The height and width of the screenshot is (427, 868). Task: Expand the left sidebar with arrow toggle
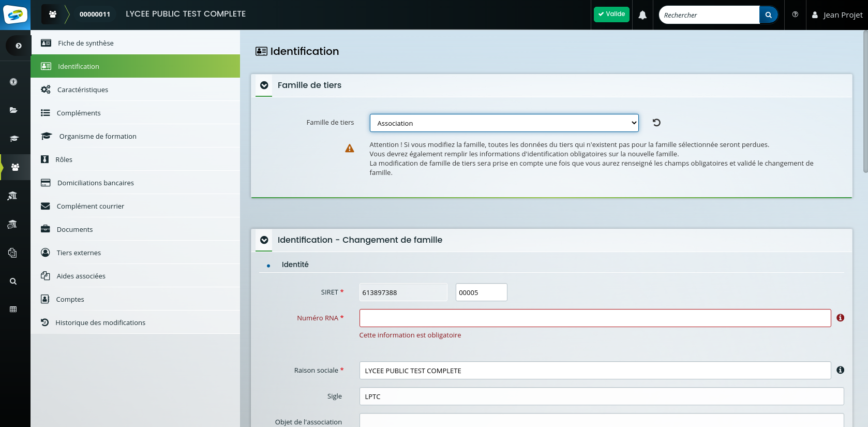coord(18,46)
